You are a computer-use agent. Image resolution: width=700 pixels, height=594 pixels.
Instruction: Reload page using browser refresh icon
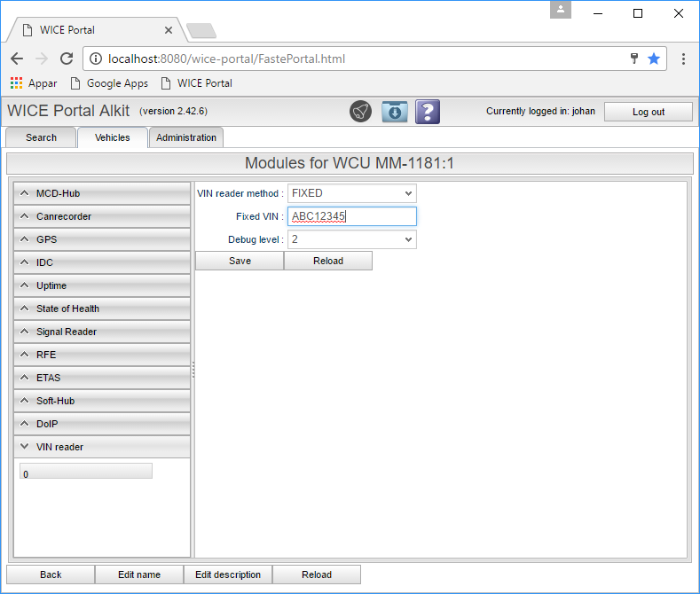coord(67,59)
